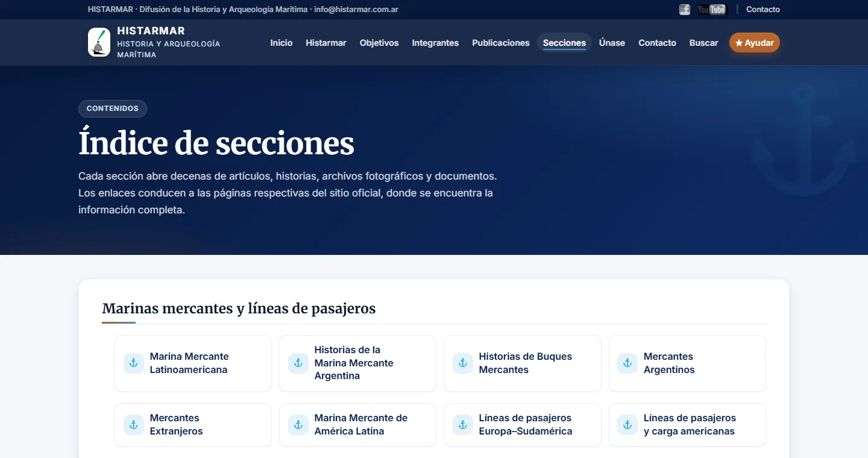Open the Líneas de pasajeros Europa–Sudamérica card
The width and height of the screenshot is (868, 458).
coord(523,425)
